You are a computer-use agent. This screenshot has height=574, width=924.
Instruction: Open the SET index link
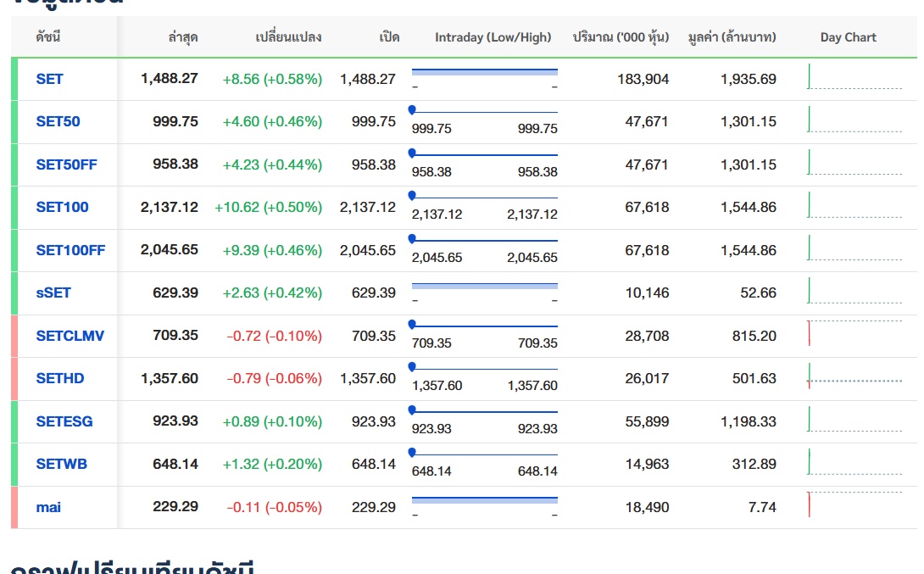[49, 79]
